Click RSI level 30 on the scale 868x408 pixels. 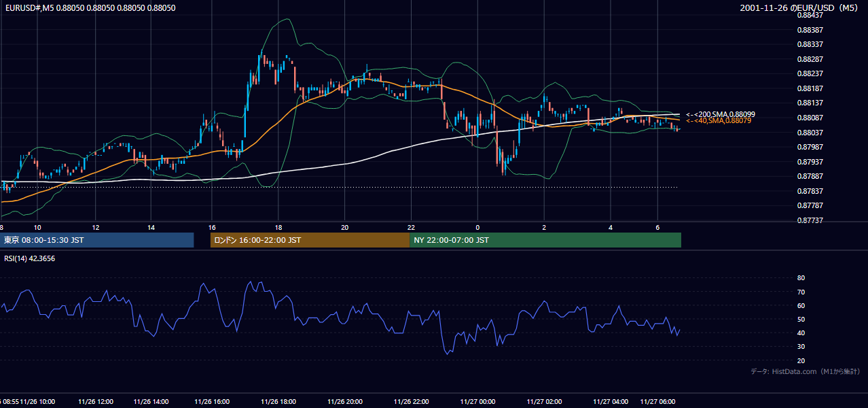(x=801, y=347)
